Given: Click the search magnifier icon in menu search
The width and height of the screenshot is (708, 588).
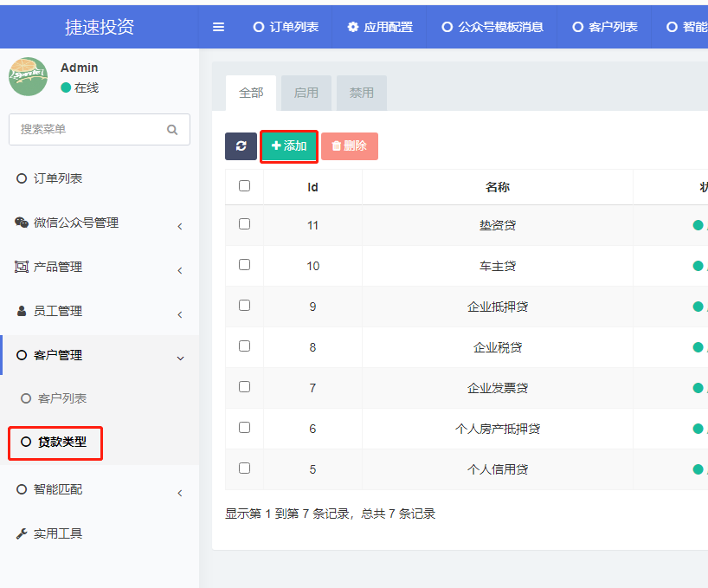Looking at the screenshot, I should [172, 130].
